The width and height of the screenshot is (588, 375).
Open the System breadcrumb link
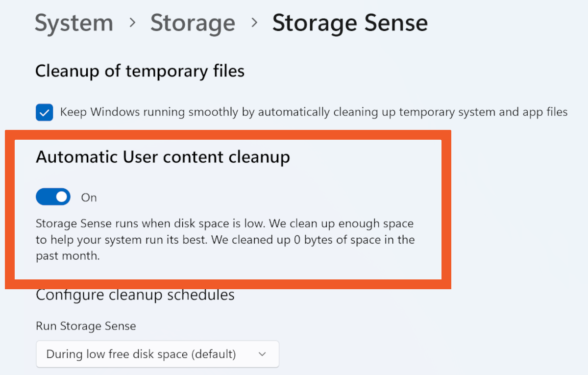pyautogui.click(x=73, y=23)
